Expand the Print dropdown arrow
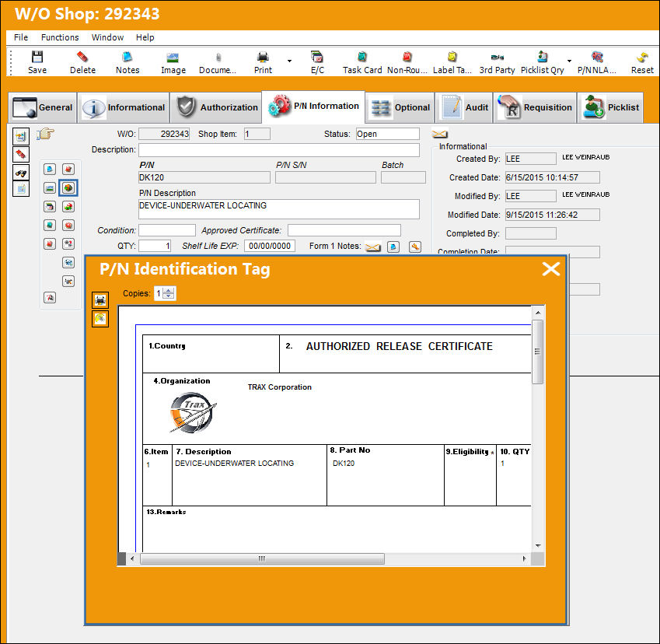This screenshot has width=660, height=644. [289, 61]
